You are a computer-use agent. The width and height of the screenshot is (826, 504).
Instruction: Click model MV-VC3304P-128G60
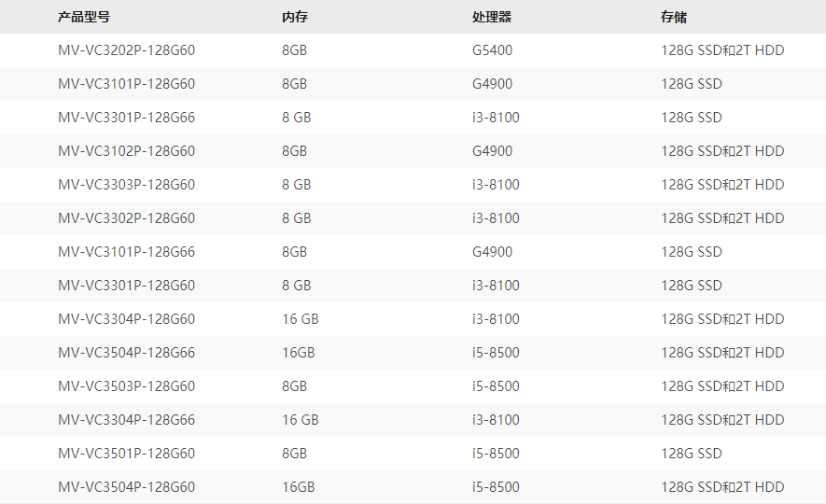(126, 319)
